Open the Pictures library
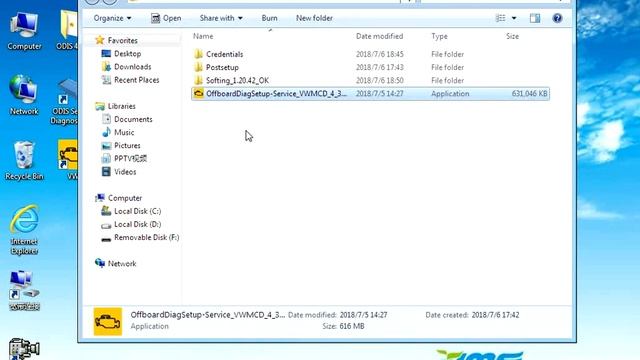The width and height of the screenshot is (640, 360). (x=127, y=145)
